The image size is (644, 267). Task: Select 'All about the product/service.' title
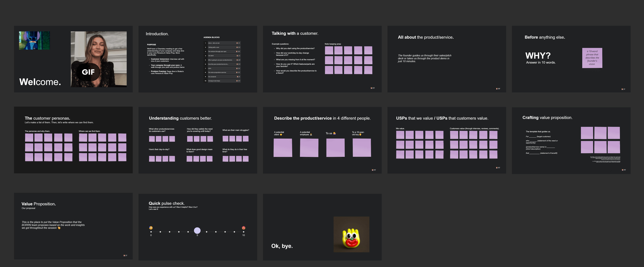coord(426,37)
